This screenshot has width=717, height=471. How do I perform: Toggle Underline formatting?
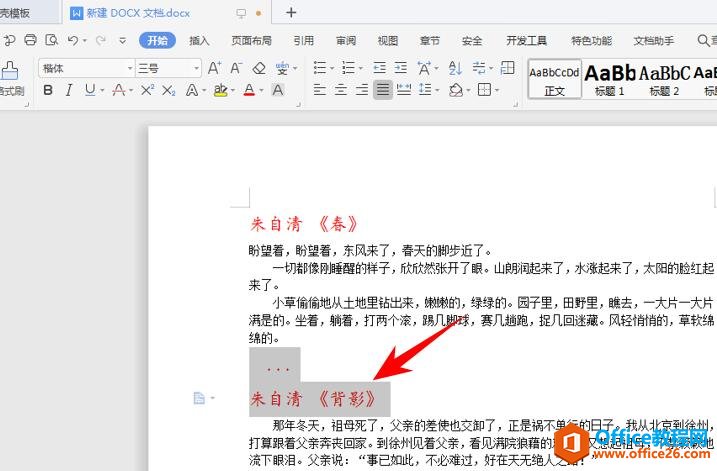tap(90, 90)
